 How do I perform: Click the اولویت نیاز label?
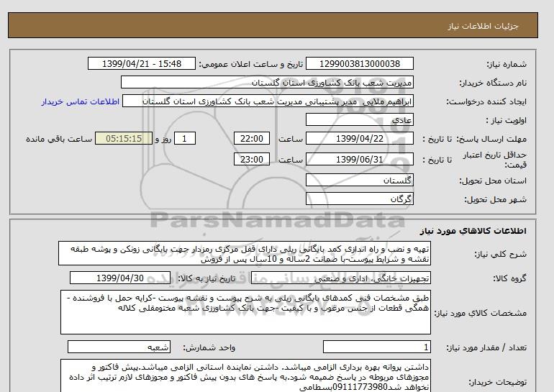click(x=507, y=120)
